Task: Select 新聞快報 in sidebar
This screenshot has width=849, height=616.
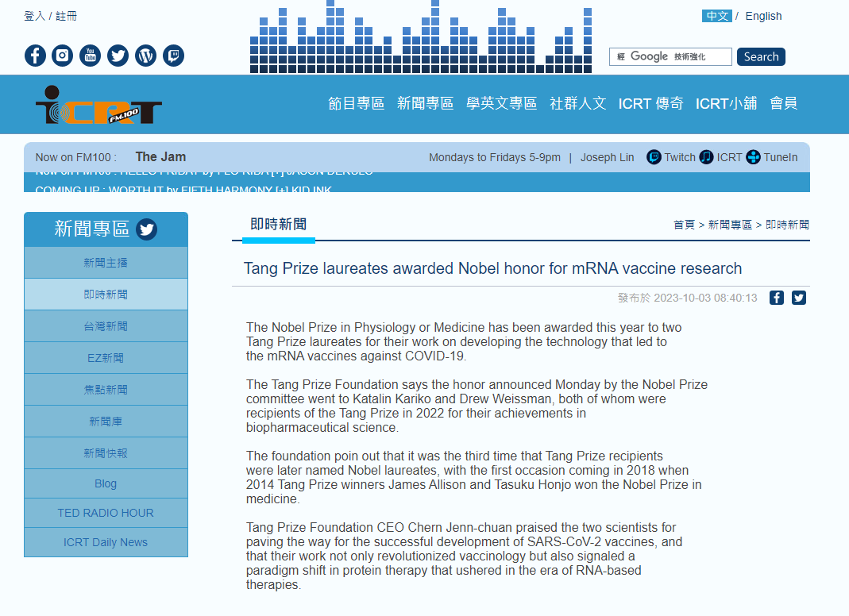Action: (x=106, y=453)
